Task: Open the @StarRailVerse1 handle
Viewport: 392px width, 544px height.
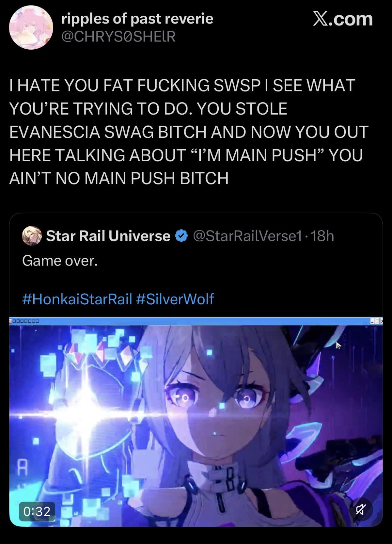Action: click(247, 236)
